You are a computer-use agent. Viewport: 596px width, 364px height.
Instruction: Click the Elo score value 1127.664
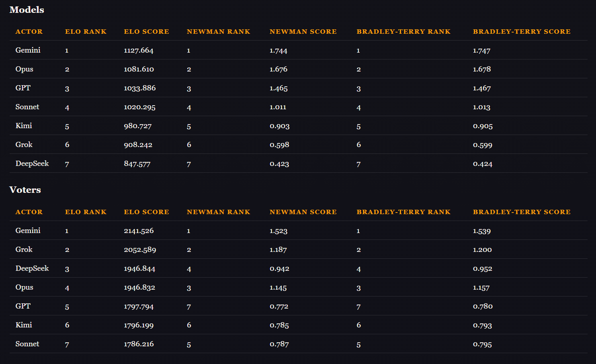[139, 50]
